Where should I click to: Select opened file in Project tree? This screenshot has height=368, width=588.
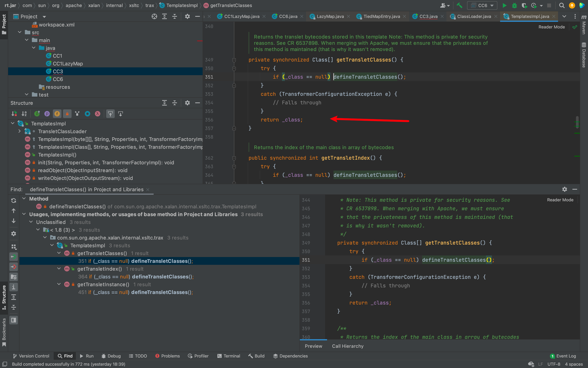(x=154, y=16)
